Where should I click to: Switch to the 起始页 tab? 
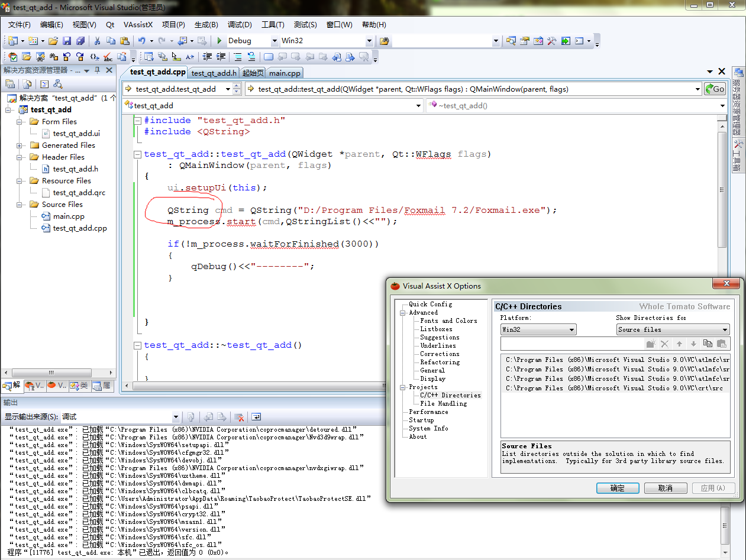pyautogui.click(x=253, y=73)
